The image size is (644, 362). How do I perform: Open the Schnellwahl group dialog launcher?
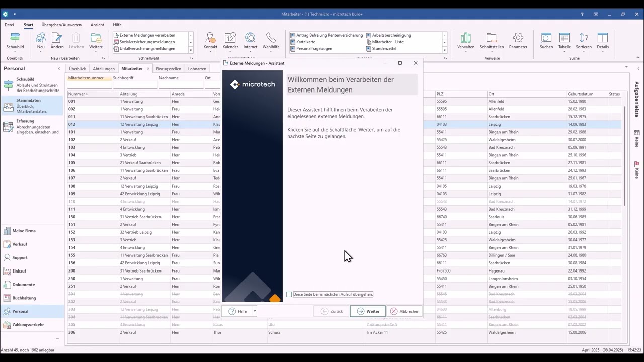191,58
